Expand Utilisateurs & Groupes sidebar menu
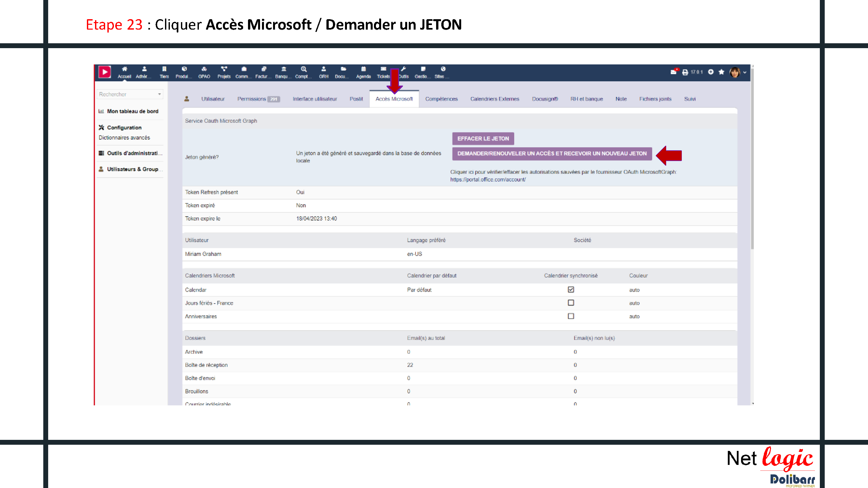This screenshot has width=868, height=488. (132, 169)
